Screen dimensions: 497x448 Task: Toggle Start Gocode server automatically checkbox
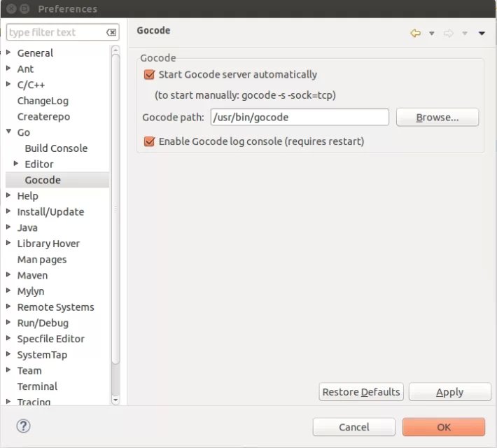click(149, 74)
